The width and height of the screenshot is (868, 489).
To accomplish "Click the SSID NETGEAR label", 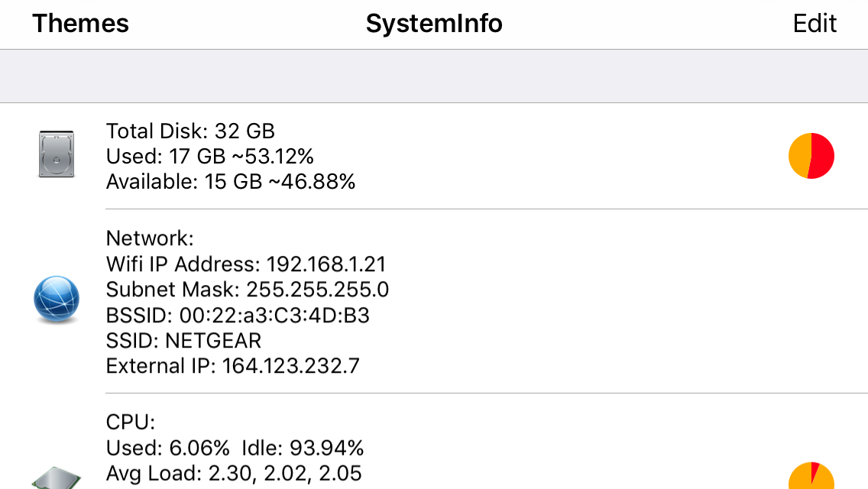I will (183, 340).
